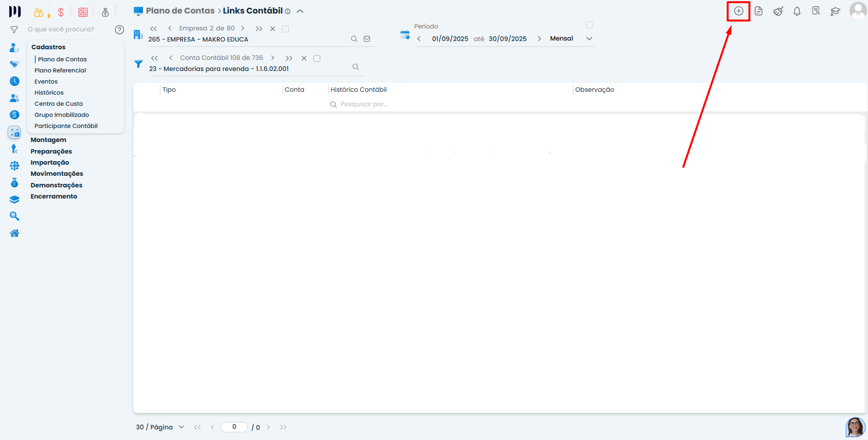This screenshot has height=440, width=868.
Task: Open the notifications bell icon
Action: pyautogui.click(x=797, y=11)
